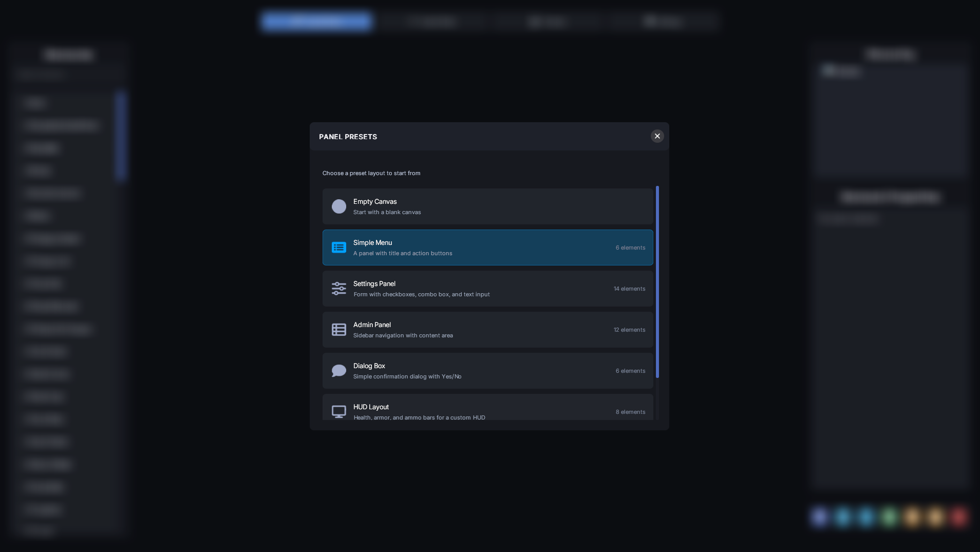Viewport: 980px width, 552px height.
Task: Click the blue scrollbar in the left sidebar
Action: pos(119,134)
